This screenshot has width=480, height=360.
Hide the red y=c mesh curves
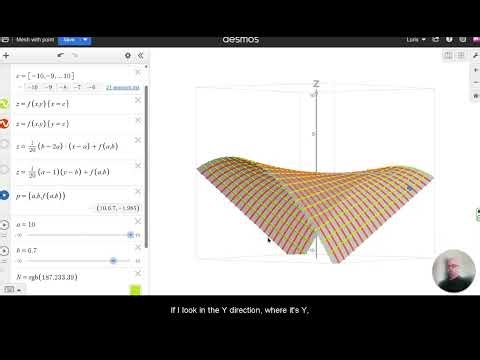click(4, 124)
